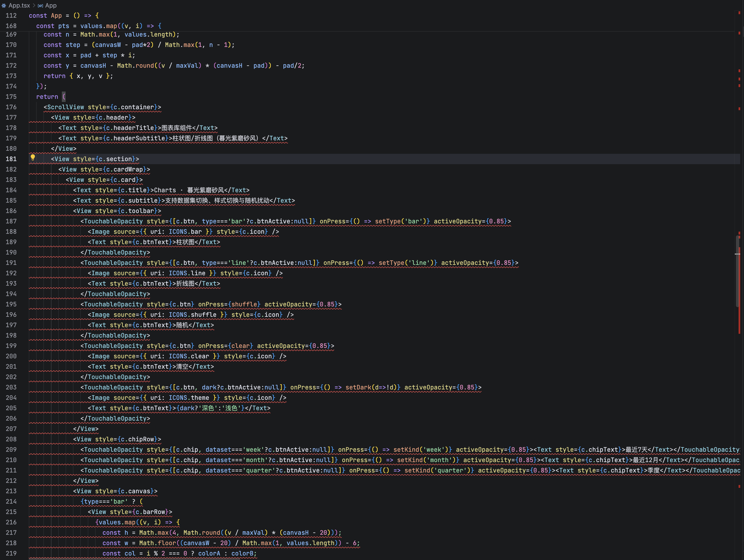Screen dimensions: 744x560
Task: Jump to sticky scroll line 112 const App
Action: tap(64, 16)
